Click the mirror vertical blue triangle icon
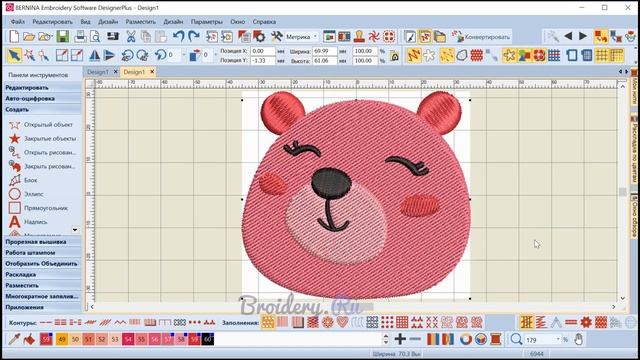This screenshot has width=640, height=360. click(x=109, y=55)
